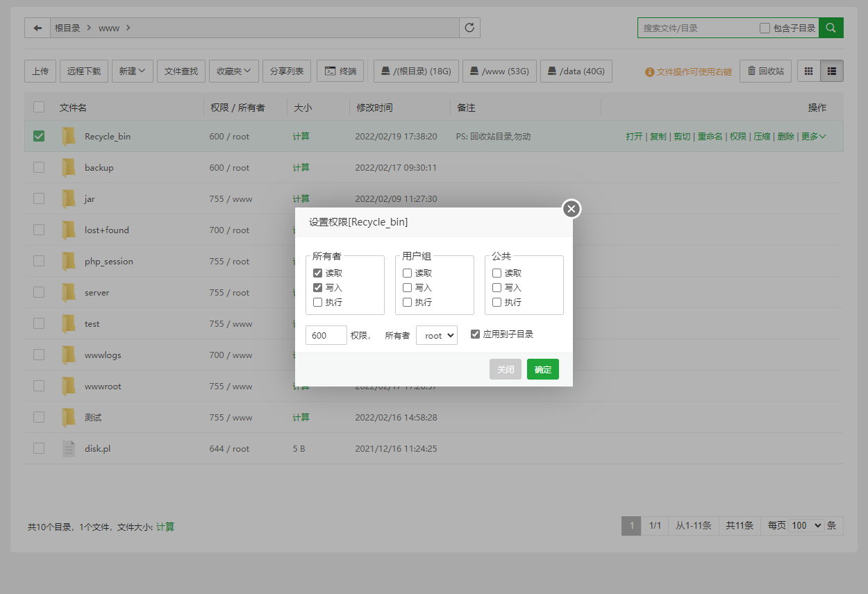The height and width of the screenshot is (594, 868).
Task: Close the permission dialog with the X
Action: (571, 208)
